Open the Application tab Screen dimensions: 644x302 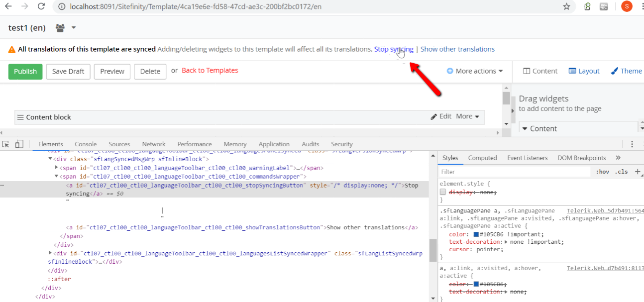(x=274, y=144)
